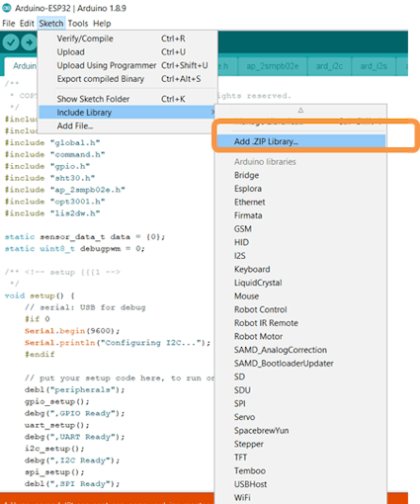The image size is (420, 504).
Task: Click the Upload arrow toolbar icon
Action: (29, 42)
